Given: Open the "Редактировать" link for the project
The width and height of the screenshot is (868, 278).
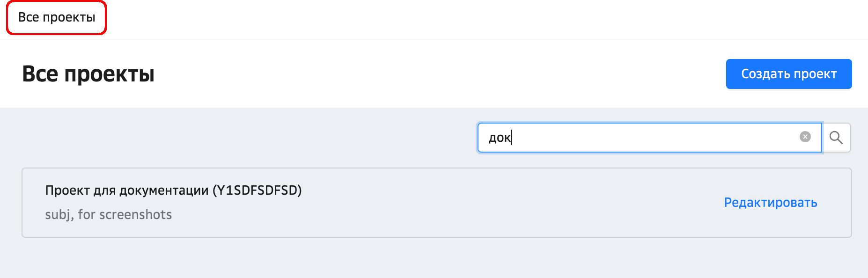Looking at the screenshot, I should (770, 202).
